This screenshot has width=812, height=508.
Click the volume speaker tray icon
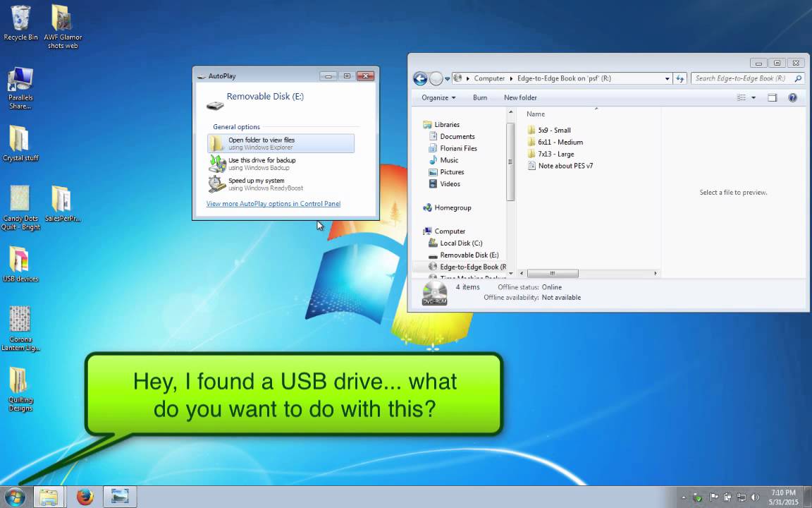[755, 497]
